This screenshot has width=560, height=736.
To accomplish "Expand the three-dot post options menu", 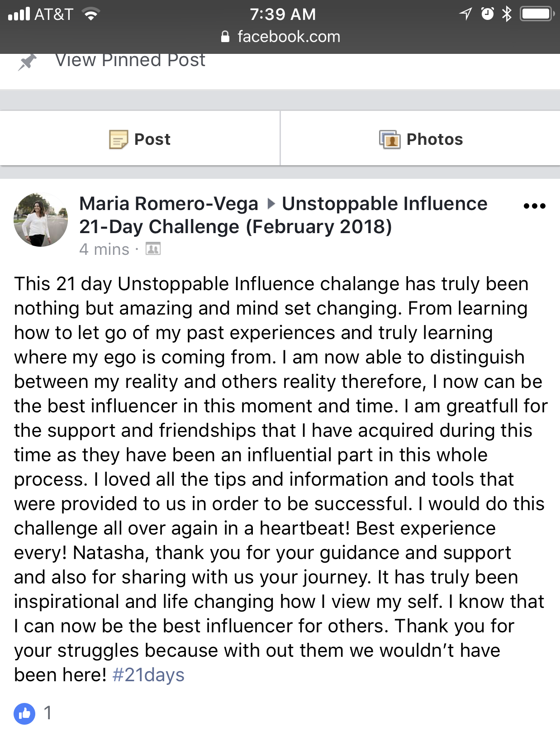I will tap(534, 206).
